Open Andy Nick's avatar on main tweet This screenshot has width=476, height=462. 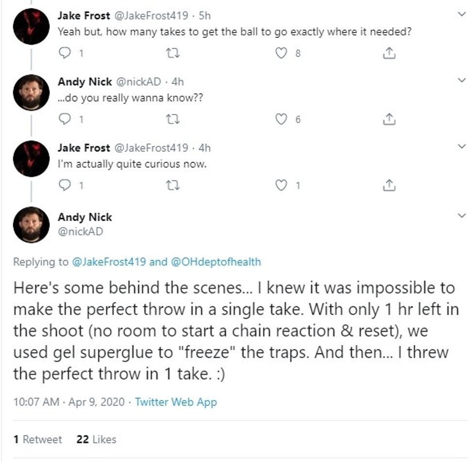click(31, 224)
